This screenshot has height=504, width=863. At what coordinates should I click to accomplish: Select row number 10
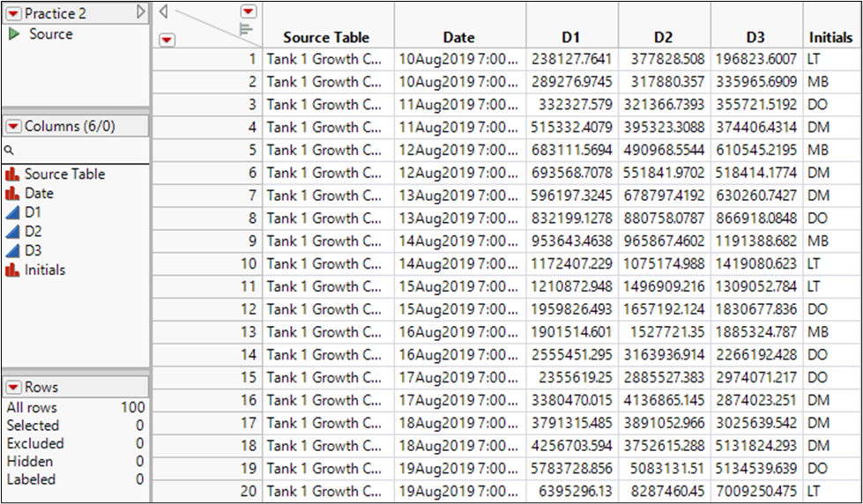tap(248, 263)
